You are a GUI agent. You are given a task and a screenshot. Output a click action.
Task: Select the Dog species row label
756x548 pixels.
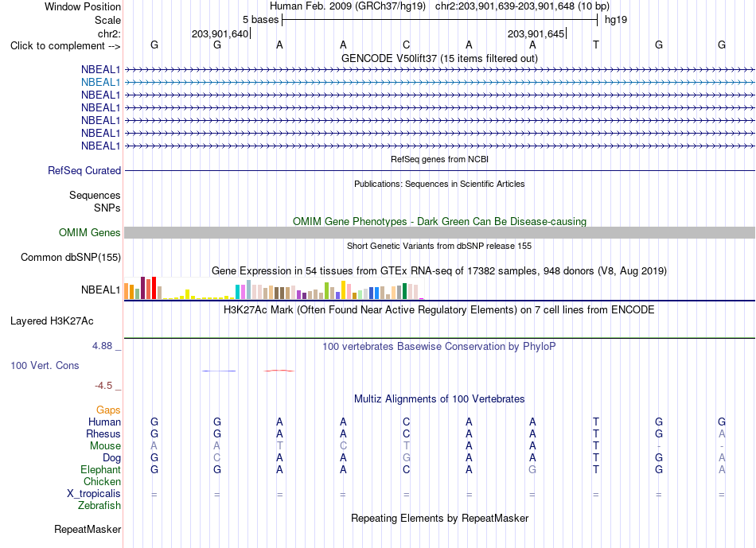(111, 458)
